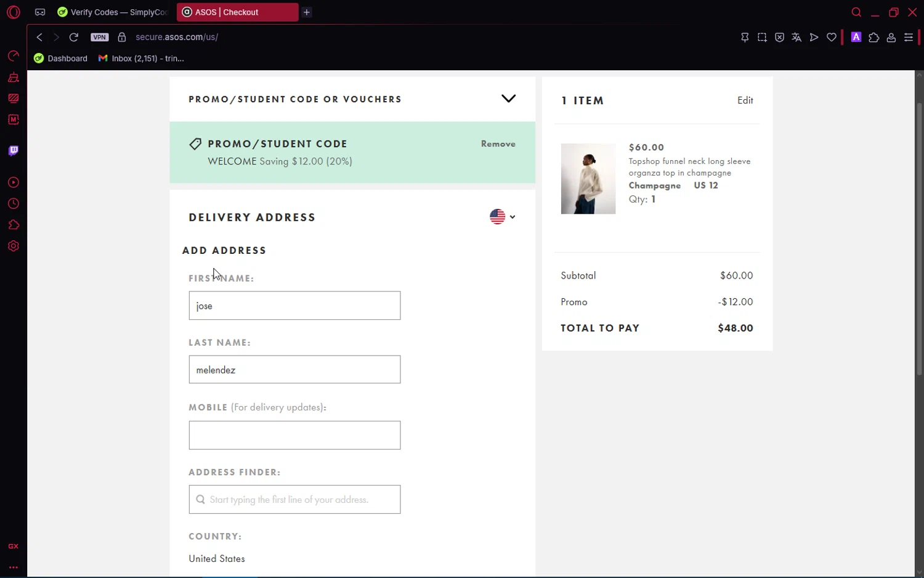The image size is (924, 578).
Task: Click the Mobile number field
Action: (294, 435)
